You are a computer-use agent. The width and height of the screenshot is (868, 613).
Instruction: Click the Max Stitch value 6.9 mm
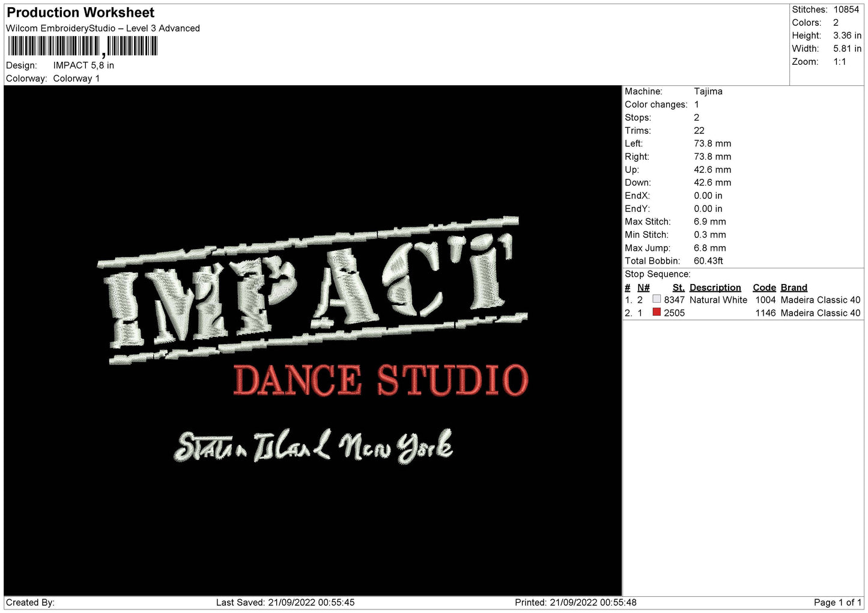(710, 222)
